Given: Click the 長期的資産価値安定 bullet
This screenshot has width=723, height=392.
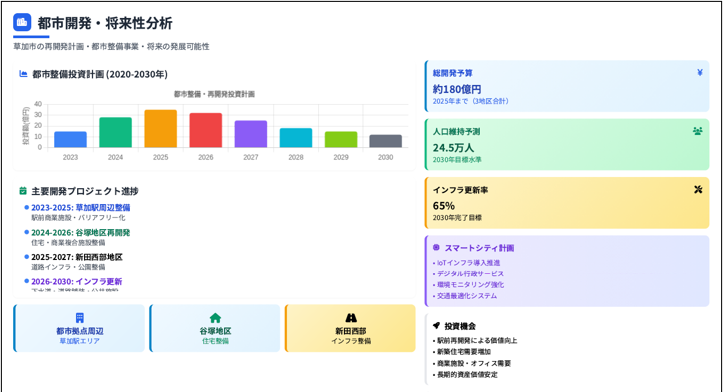Looking at the screenshot, I should coord(465,374).
